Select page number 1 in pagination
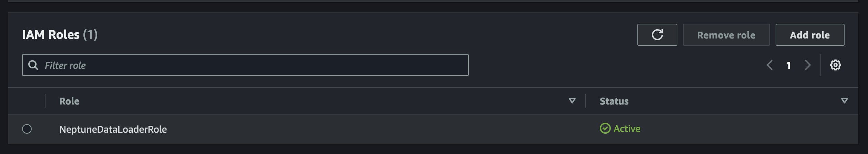 (788, 65)
